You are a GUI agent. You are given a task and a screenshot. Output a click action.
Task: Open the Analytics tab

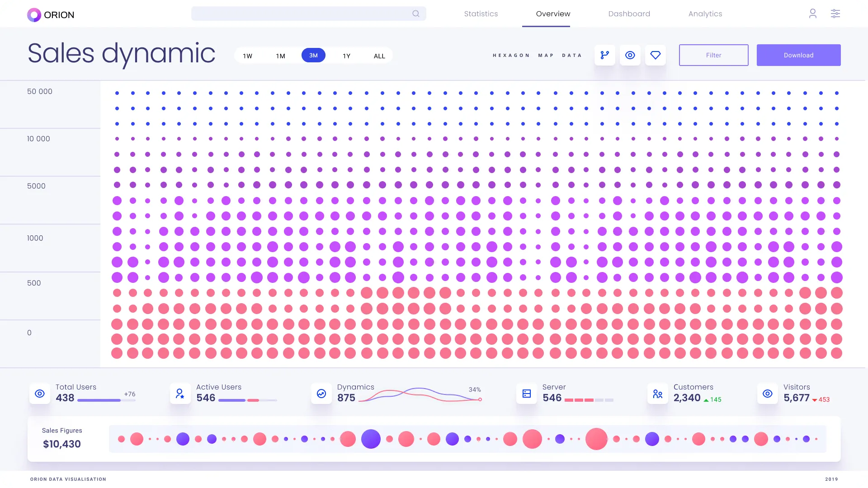pos(705,14)
